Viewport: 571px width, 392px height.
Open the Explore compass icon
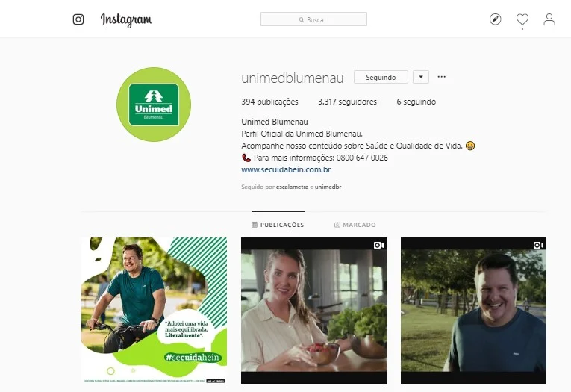tap(496, 19)
